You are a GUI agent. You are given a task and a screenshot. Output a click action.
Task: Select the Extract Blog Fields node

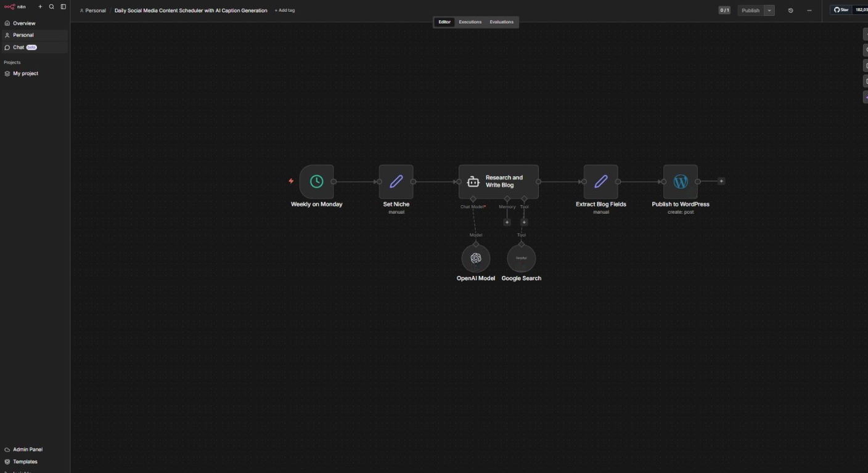coord(600,182)
